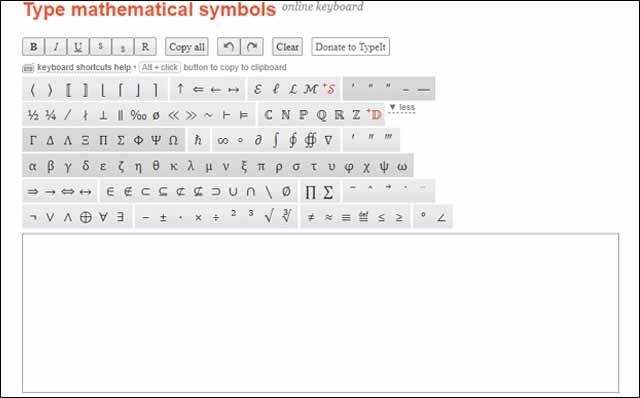The image size is (640, 398).
Task: Clear the text area
Action: coord(287,47)
